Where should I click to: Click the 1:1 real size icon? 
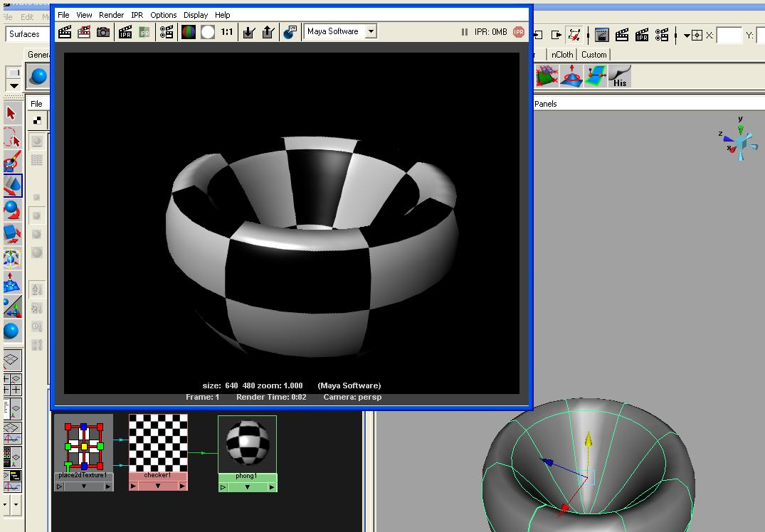(227, 32)
